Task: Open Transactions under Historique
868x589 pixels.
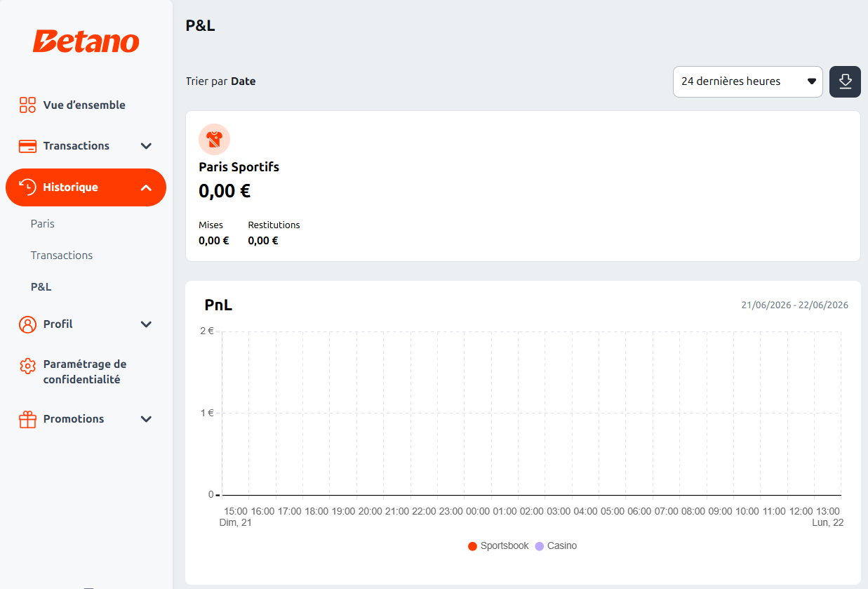Action: pos(62,256)
